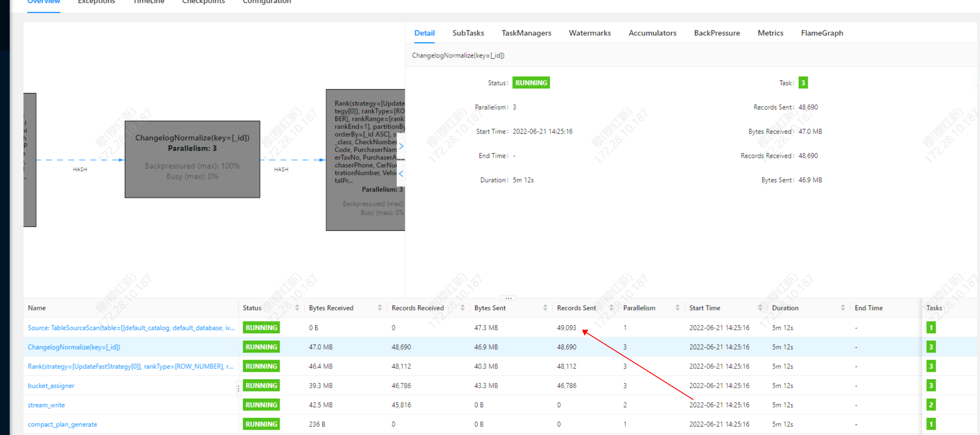Click the right chevron to expand the detail panel
Image resolution: width=980 pixels, height=435 pixels.
[401, 146]
